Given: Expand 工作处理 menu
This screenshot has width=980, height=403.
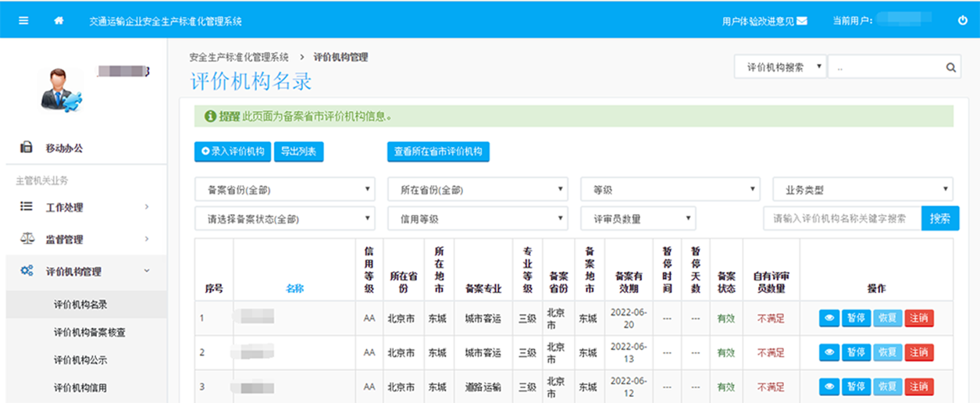Looking at the screenshot, I should (x=86, y=207).
